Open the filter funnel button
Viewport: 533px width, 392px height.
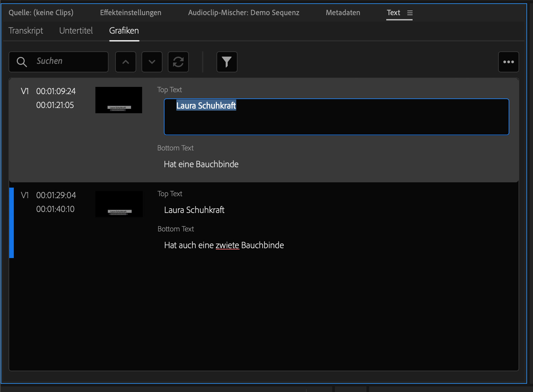tap(227, 62)
